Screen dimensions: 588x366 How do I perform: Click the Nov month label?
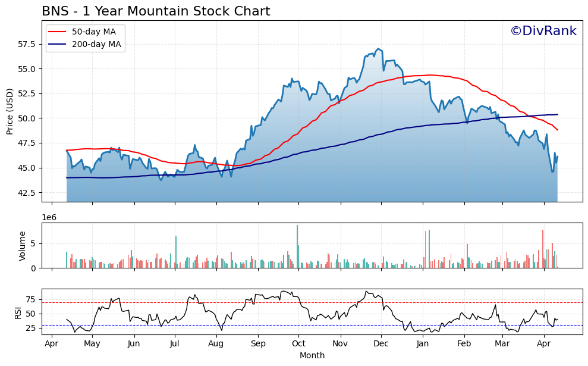[340, 343]
